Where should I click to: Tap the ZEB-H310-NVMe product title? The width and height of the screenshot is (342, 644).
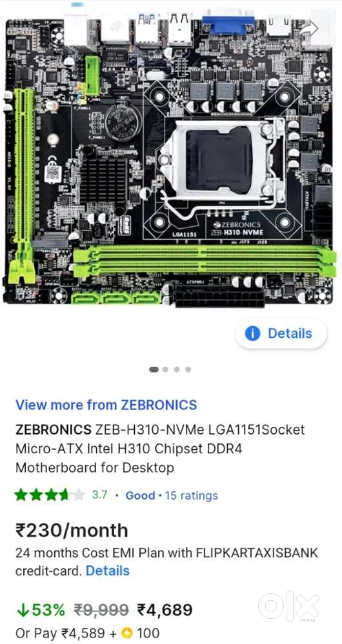160,449
